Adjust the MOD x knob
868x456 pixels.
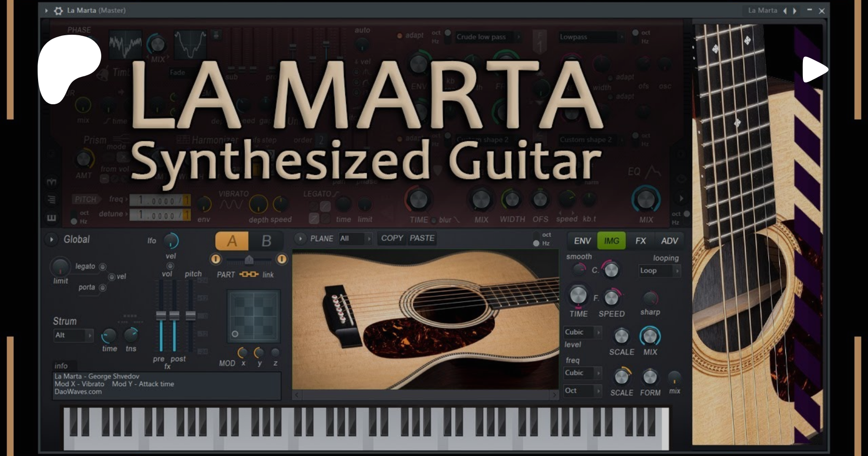pyautogui.click(x=243, y=352)
